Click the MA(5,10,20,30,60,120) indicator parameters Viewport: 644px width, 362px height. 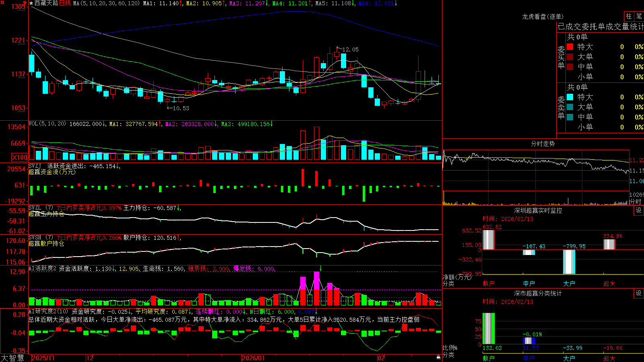106,3
